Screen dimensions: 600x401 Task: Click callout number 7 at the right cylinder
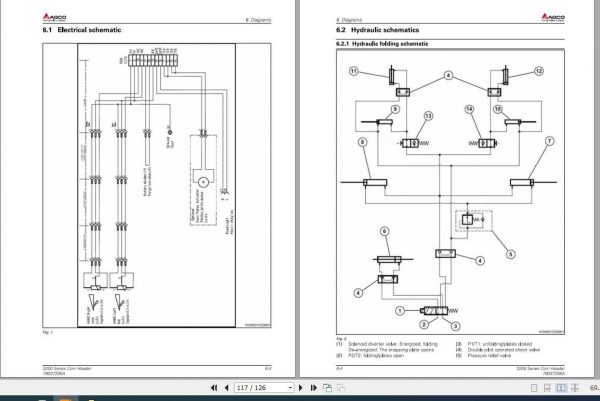click(x=549, y=141)
